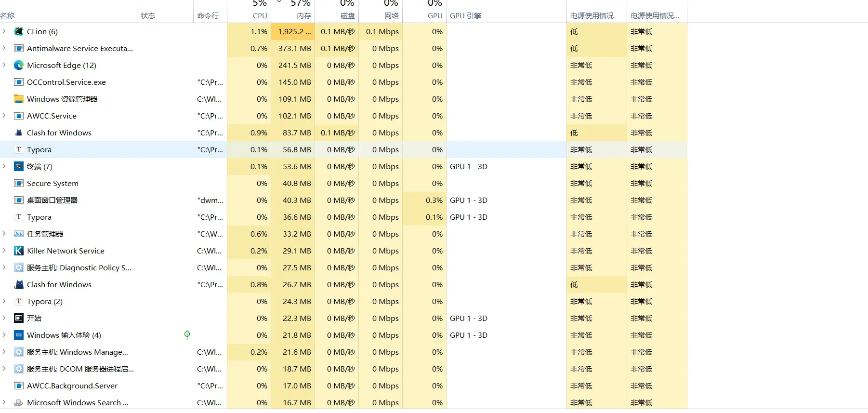The height and width of the screenshot is (413, 868).
Task: Select the OCControl.Service.exe process row
Action: 66,82
